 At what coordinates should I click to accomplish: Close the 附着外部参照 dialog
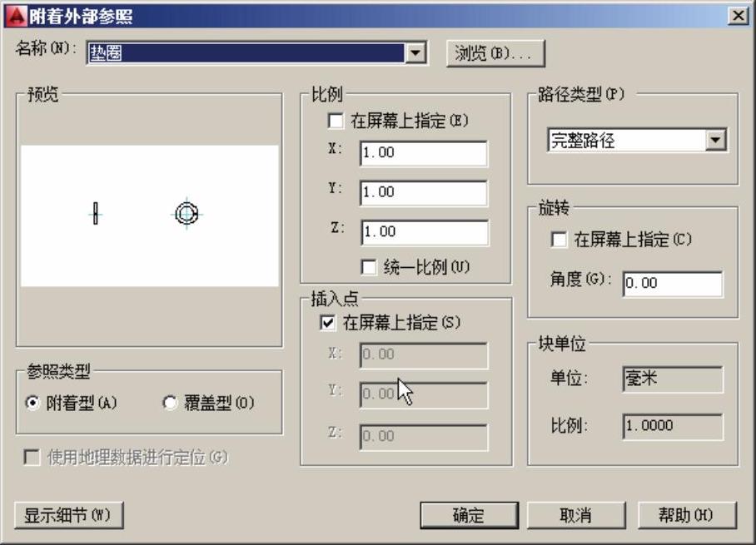736,16
